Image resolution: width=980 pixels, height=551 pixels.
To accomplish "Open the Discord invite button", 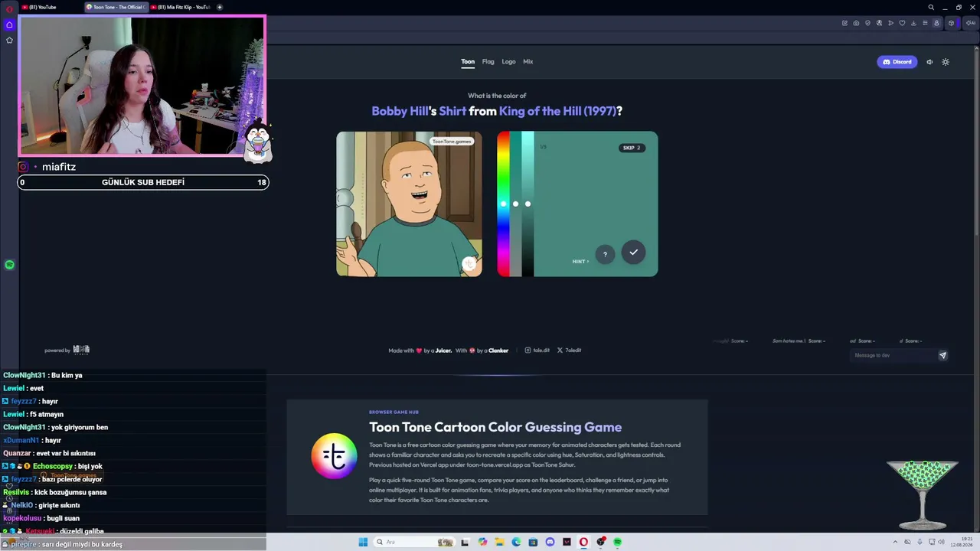I will 897,62.
